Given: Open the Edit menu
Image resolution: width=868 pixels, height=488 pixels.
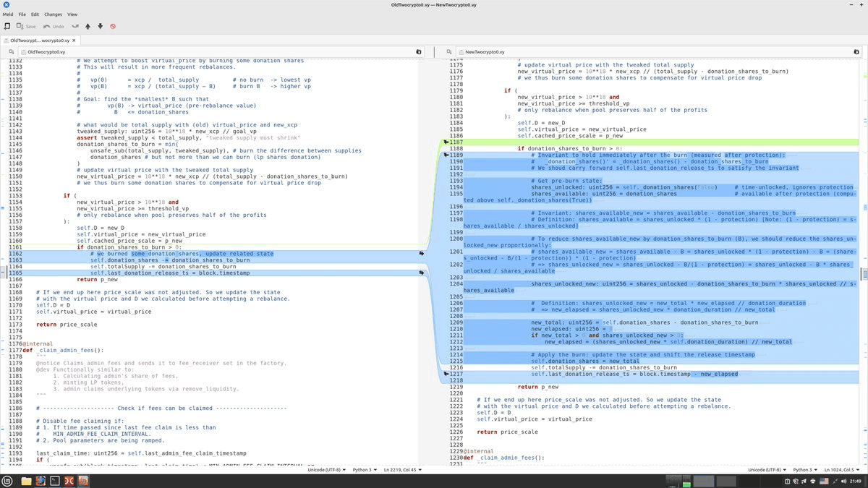Looking at the screenshot, I should [35, 14].
